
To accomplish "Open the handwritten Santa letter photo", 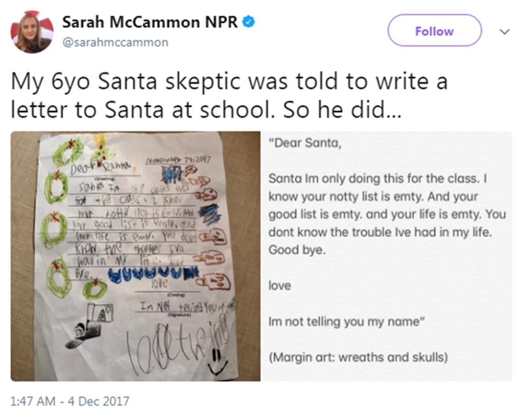I will click(136, 256).
